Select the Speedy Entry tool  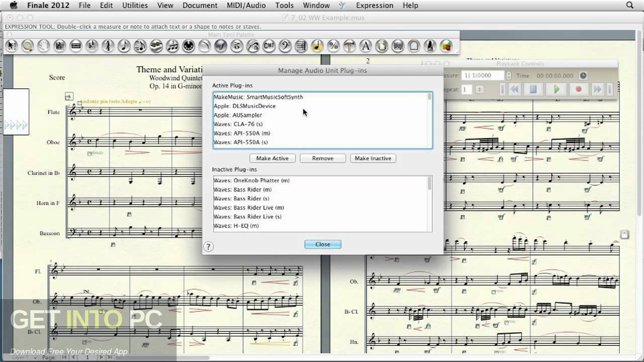point(140,46)
